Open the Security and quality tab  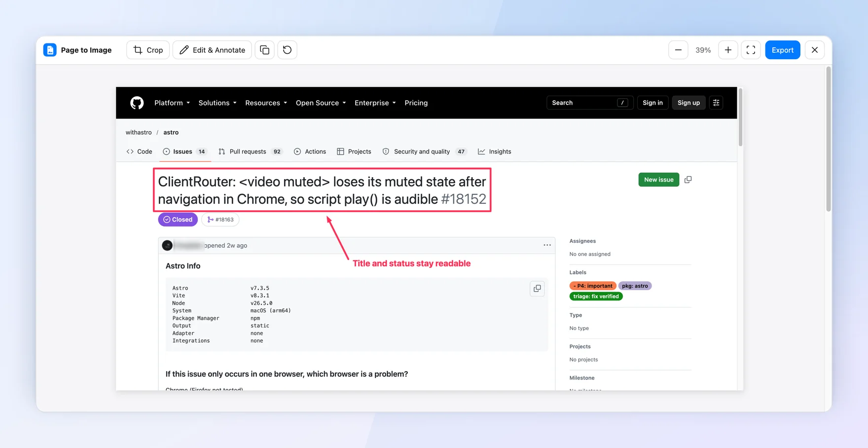tap(424, 151)
